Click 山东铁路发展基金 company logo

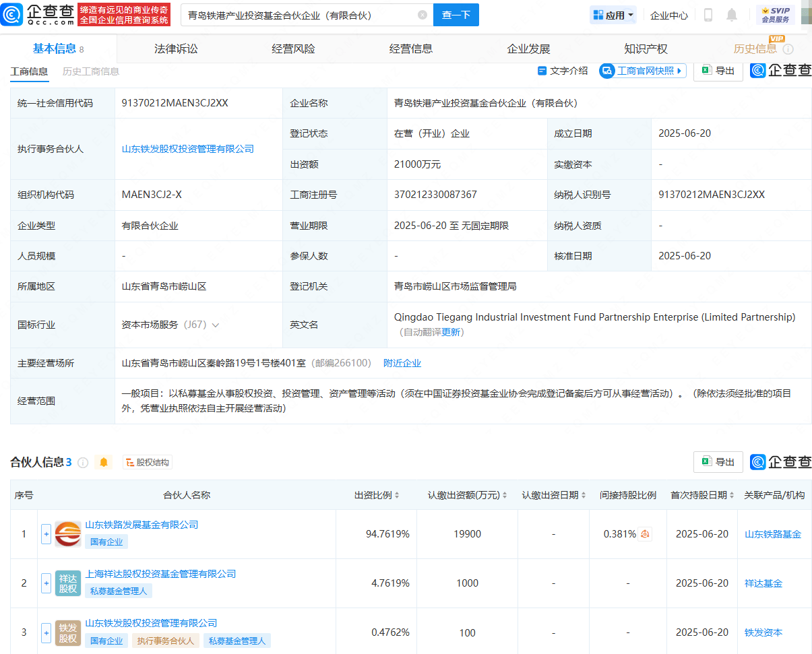pos(67,534)
